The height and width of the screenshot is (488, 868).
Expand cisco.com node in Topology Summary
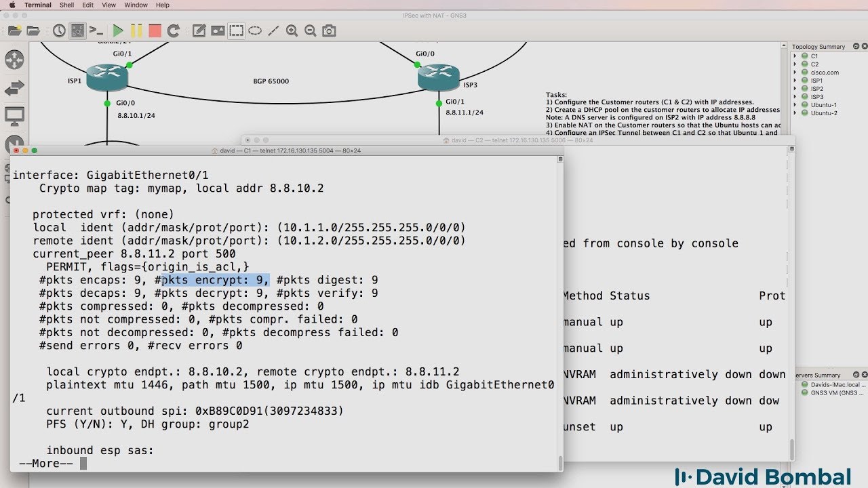(x=795, y=73)
